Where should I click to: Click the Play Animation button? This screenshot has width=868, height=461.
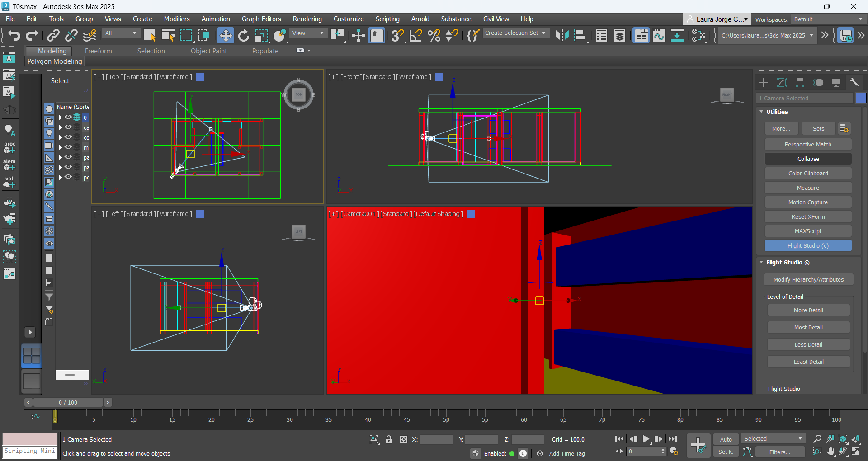click(646, 439)
